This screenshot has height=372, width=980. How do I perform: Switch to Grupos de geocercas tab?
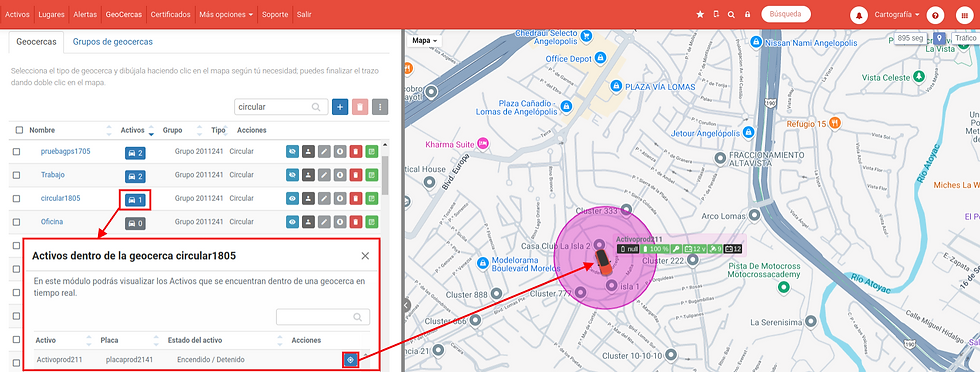point(112,42)
